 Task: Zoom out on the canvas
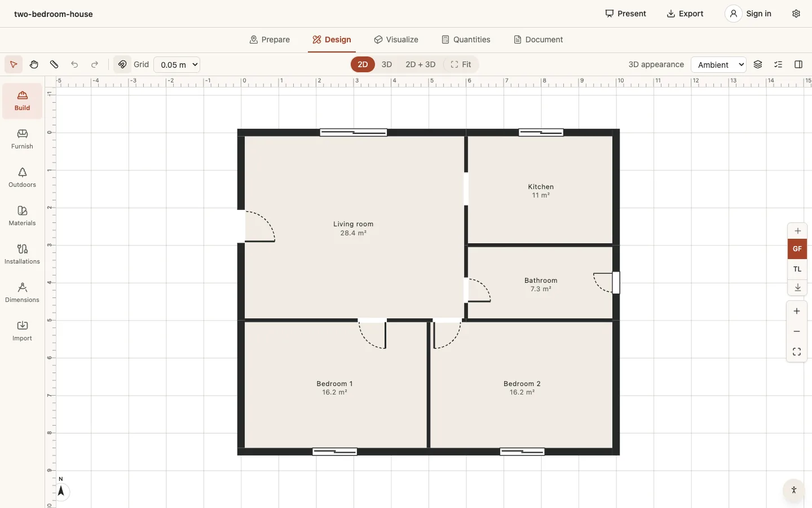(797, 331)
